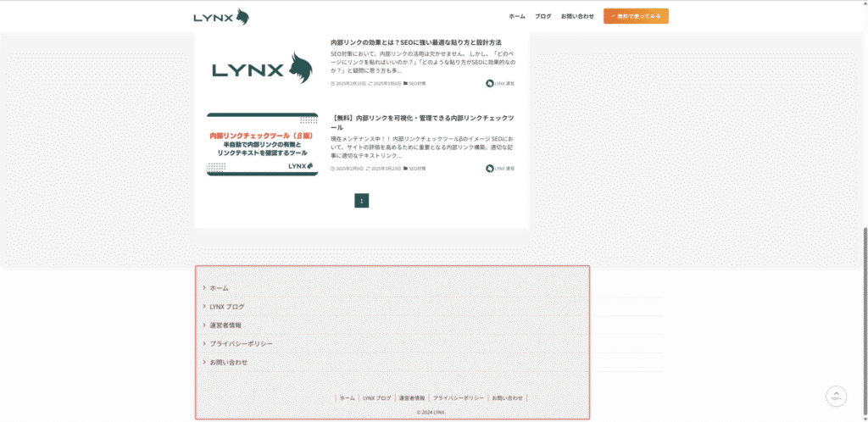The width and height of the screenshot is (868, 422).
Task: Click ホーム in the footer widget list
Action: coord(219,288)
